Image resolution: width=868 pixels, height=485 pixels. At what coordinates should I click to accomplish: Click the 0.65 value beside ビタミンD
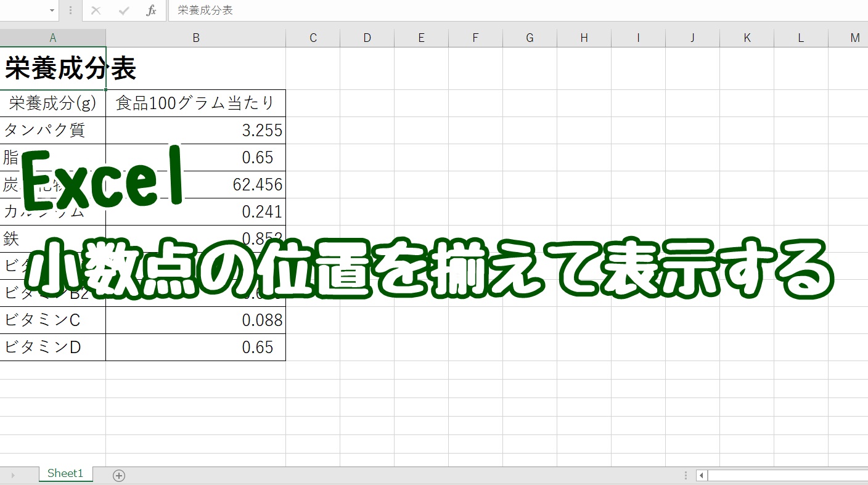click(x=196, y=348)
